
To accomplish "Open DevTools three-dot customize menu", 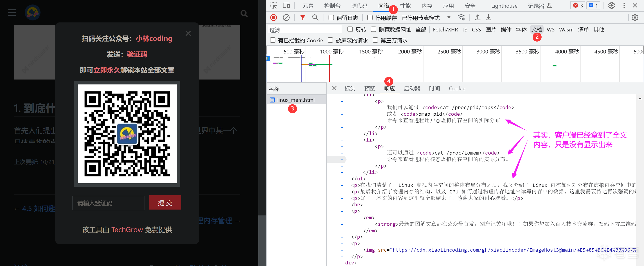I will pyautogui.click(x=624, y=5).
